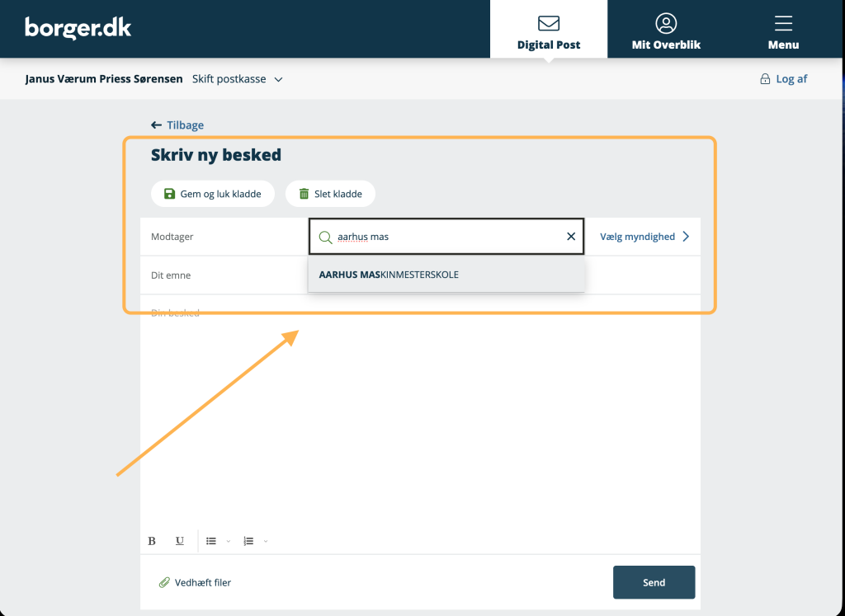The height and width of the screenshot is (616, 845).
Task: Open bulleted list style dropdown arrow
Action: [229, 541]
